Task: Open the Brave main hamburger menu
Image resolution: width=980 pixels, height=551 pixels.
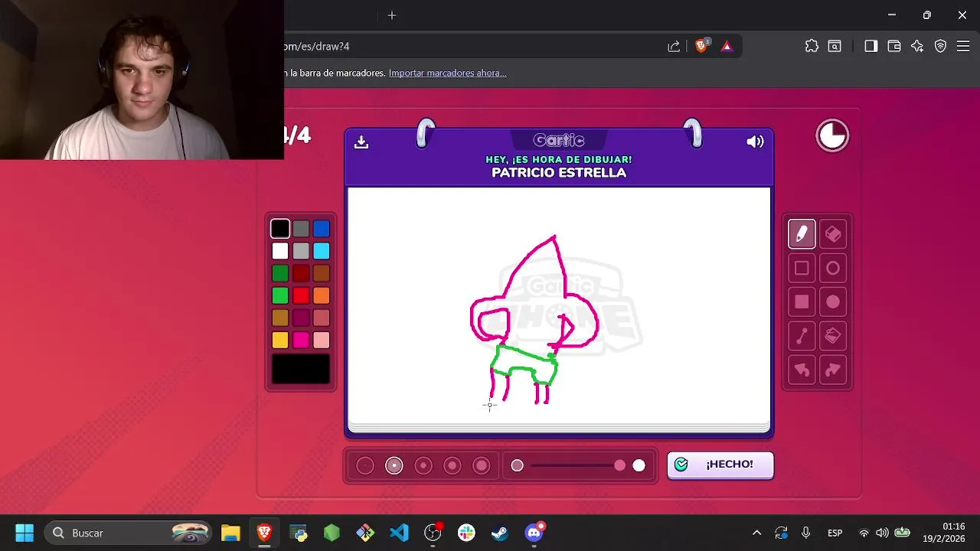Action: [x=963, y=46]
